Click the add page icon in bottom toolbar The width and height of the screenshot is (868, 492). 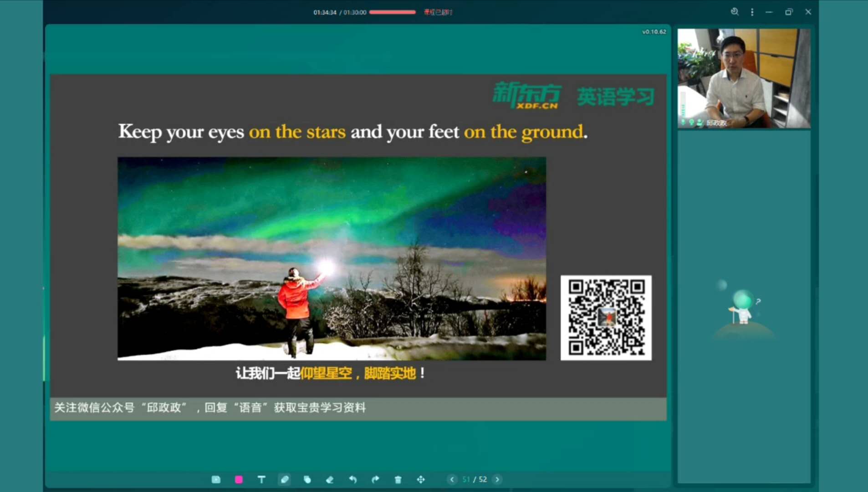pos(216,479)
